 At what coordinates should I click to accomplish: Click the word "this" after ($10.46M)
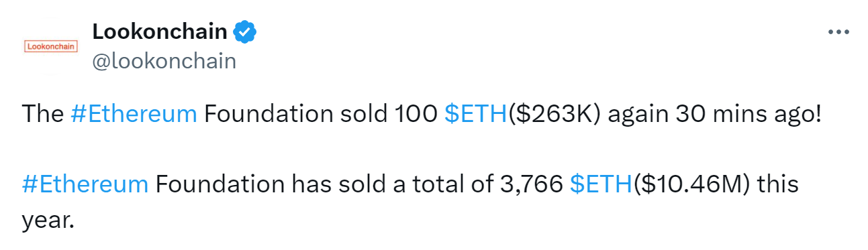click(778, 184)
